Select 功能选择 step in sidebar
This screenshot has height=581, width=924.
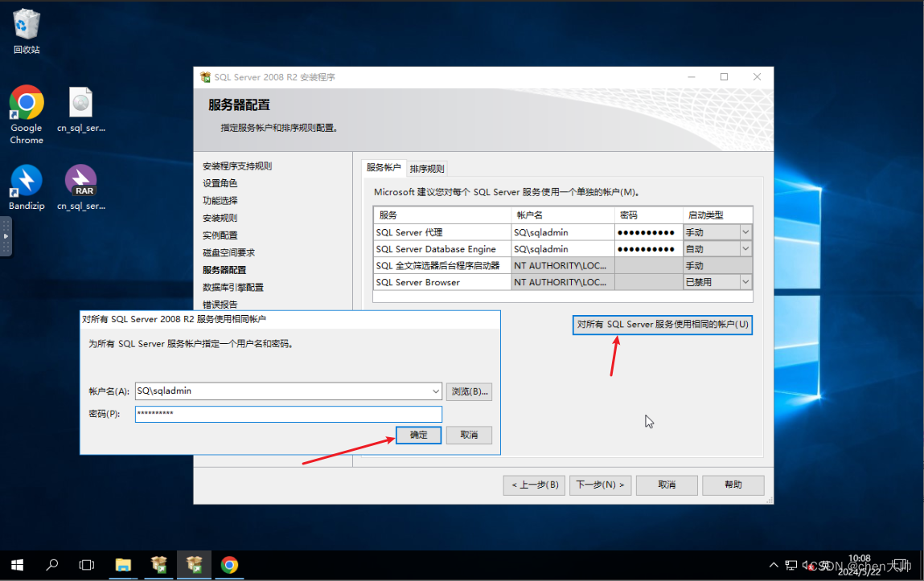tap(220, 201)
